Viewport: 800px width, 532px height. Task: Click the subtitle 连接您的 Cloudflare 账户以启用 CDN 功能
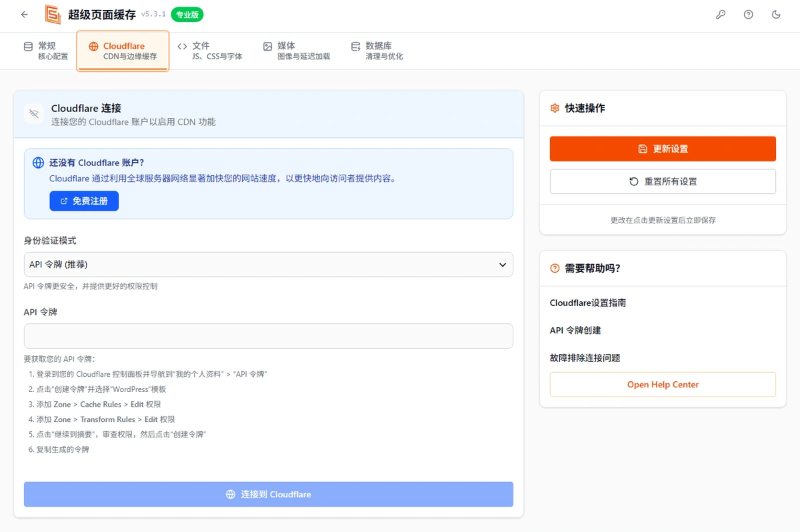(133, 122)
